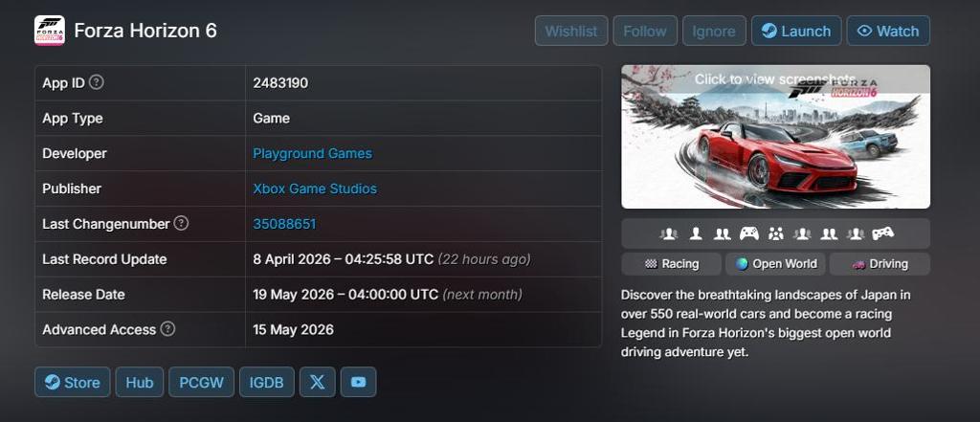Screen dimensions: 980x422
Task: Click the Developer row label
Action: coord(75,153)
